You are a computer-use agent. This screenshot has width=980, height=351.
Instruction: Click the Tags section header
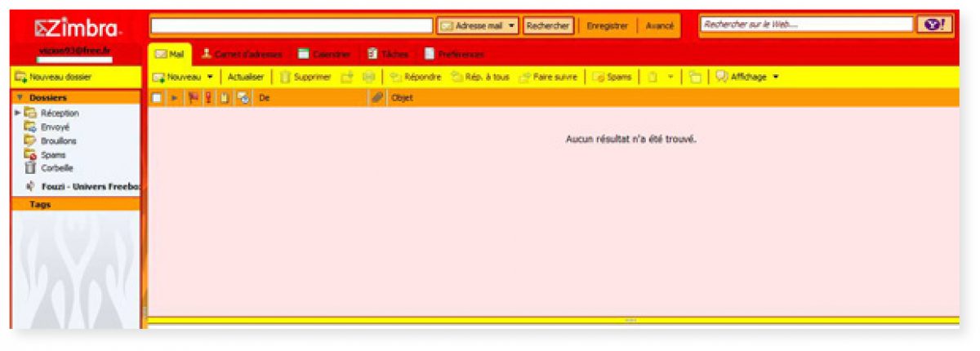click(x=76, y=204)
